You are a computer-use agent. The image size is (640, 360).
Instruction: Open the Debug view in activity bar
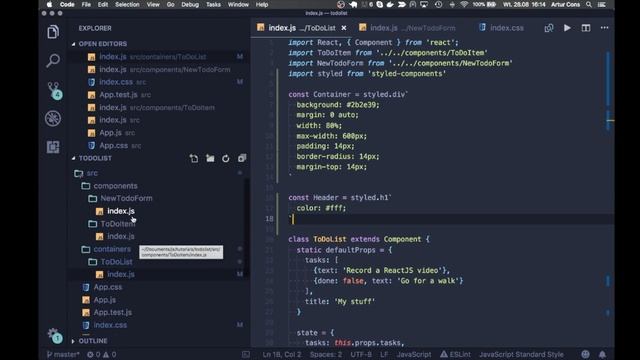pyautogui.click(x=53, y=118)
